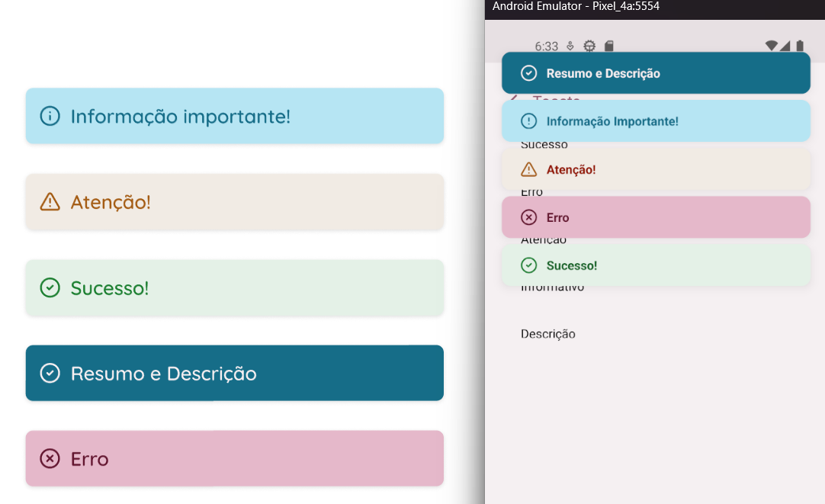The image size is (825, 504).
Task: Click the green check icon in the emulator's Sucesso toast
Action: 528,265
